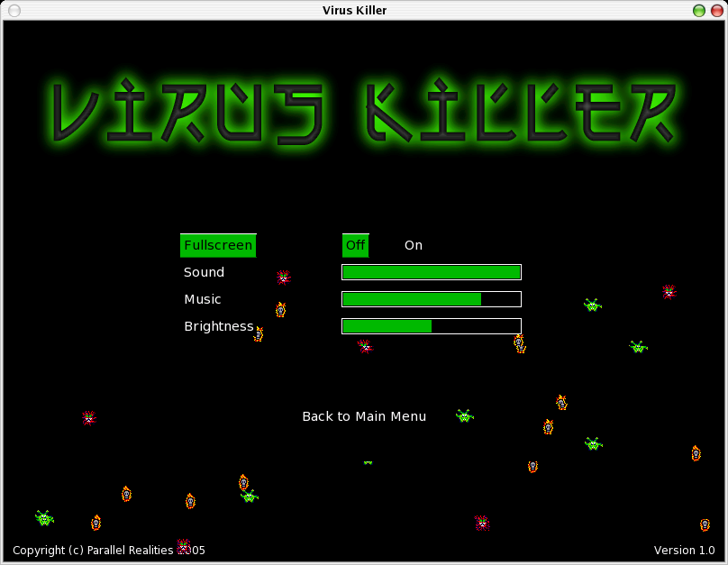Click the Brightness level bar
Viewport: 728px width, 565px height.
431,326
